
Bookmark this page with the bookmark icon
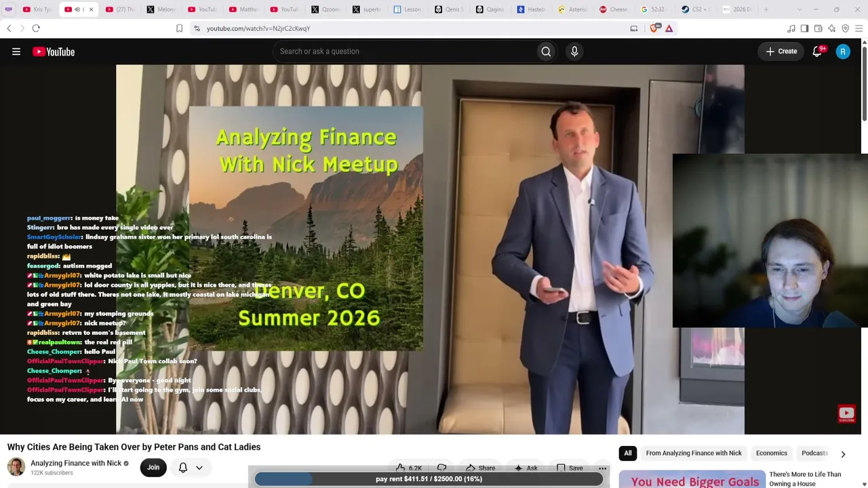[179, 28]
